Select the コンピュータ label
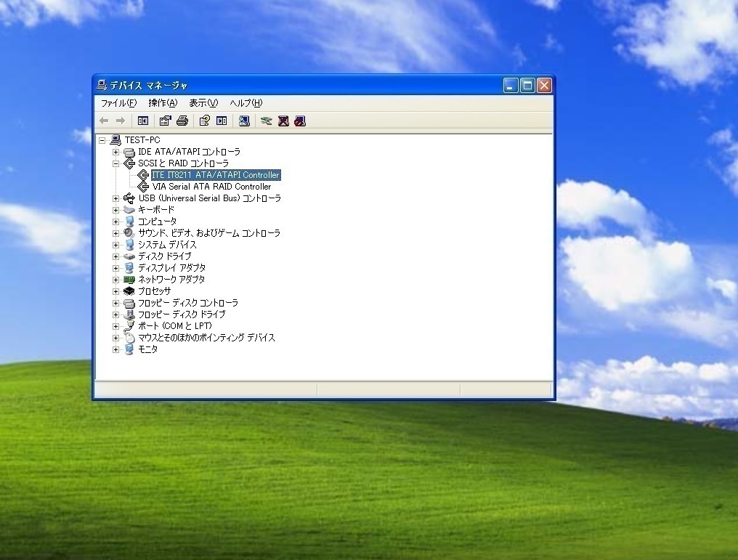Viewport: 738px width, 560px height. click(157, 222)
